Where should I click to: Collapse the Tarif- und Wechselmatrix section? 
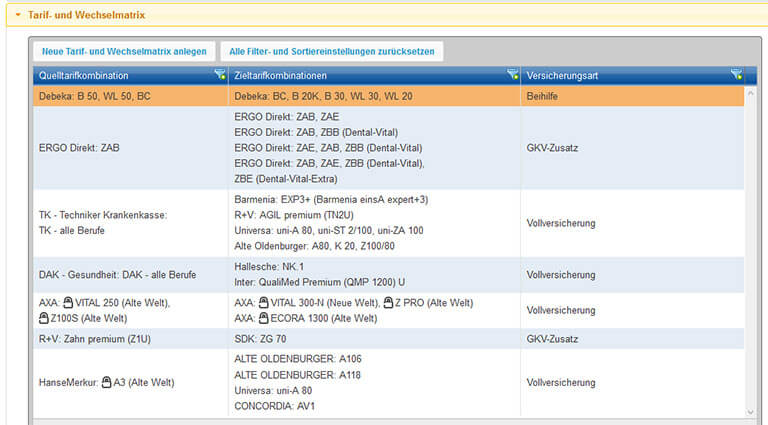click(x=18, y=15)
